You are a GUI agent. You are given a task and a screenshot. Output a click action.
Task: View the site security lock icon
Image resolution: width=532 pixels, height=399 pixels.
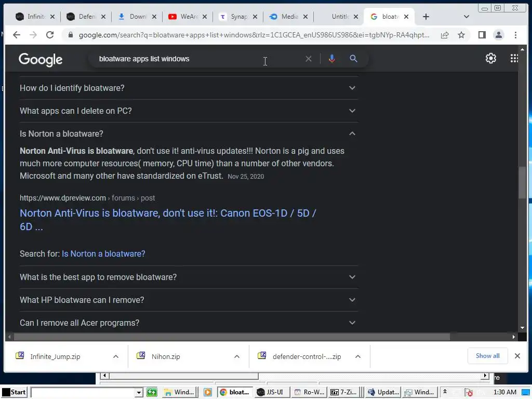tap(70, 35)
